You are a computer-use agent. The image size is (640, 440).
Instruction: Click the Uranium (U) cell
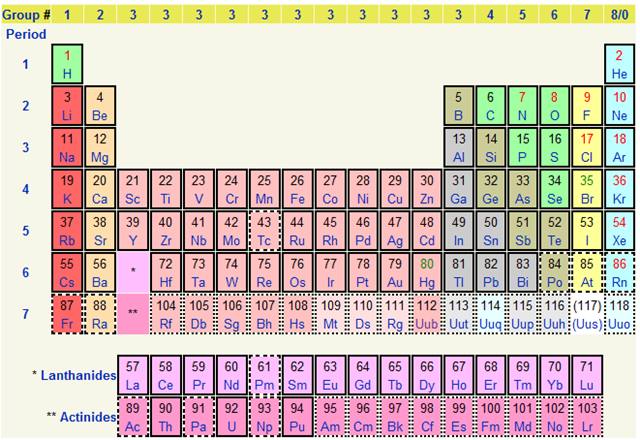pos(231,417)
